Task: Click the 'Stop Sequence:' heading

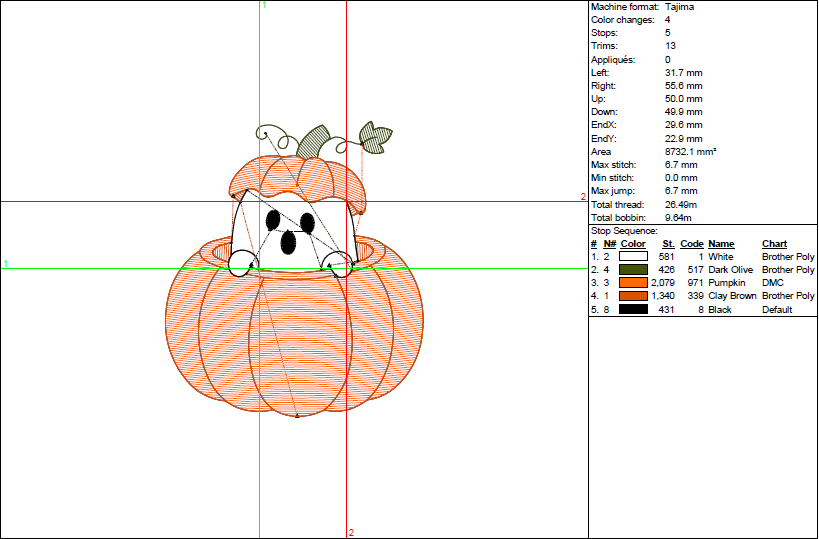Action: pos(624,230)
